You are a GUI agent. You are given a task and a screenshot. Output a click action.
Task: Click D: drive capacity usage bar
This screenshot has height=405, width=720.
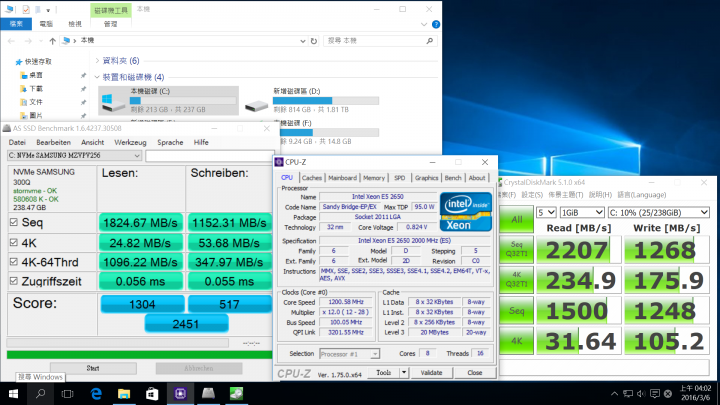click(326, 101)
